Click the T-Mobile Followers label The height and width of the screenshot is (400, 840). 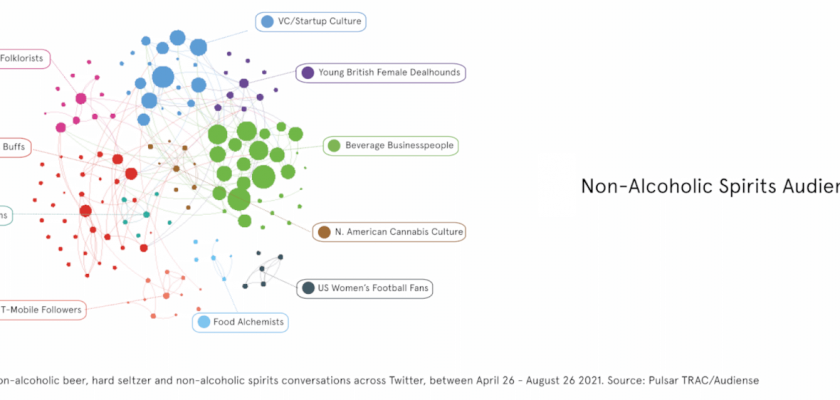(42, 310)
